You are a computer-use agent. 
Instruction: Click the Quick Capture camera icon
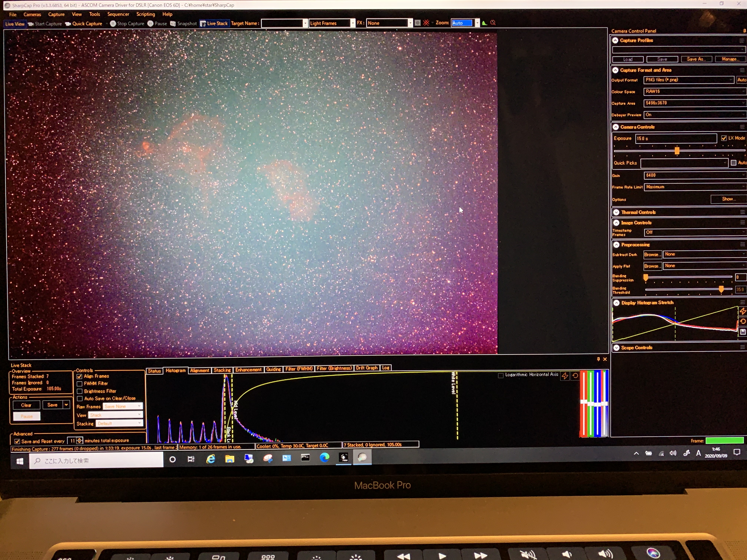68,24
